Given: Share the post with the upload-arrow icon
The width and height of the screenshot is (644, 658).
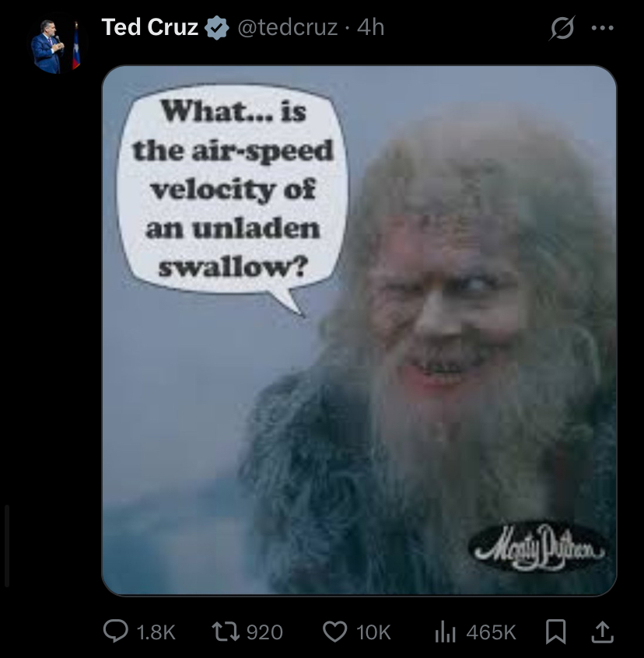Looking at the screenshot, I should 602,632.
